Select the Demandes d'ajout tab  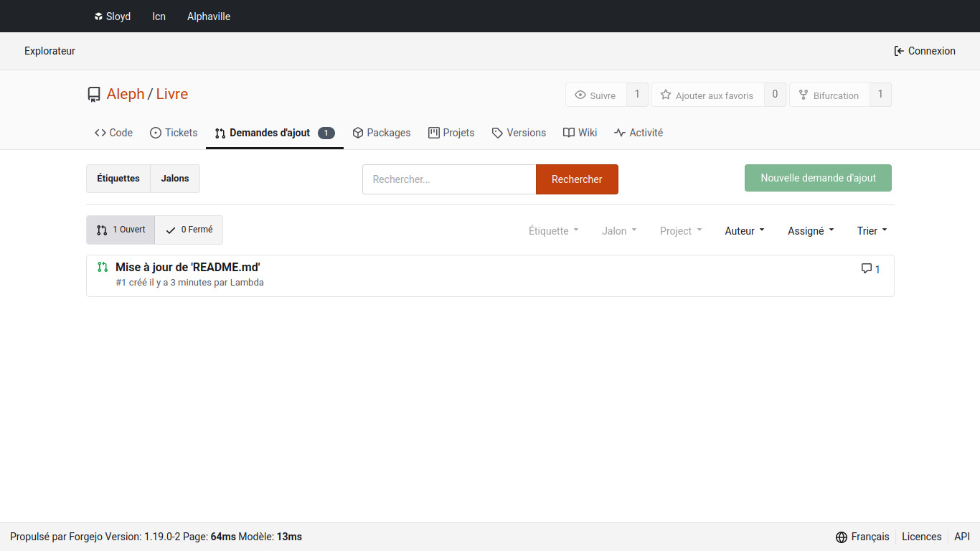tap(275, 133)
